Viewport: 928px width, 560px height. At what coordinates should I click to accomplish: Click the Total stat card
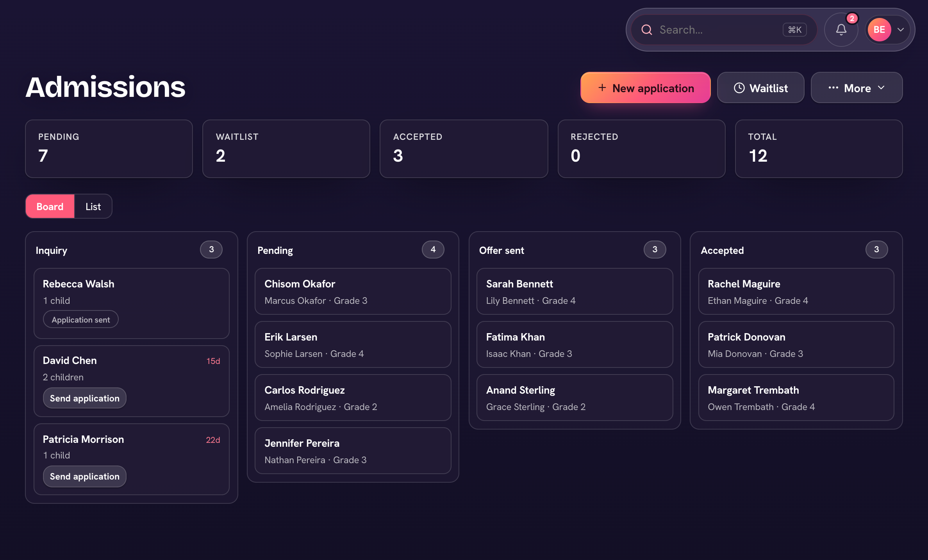[x=819, y=149]
